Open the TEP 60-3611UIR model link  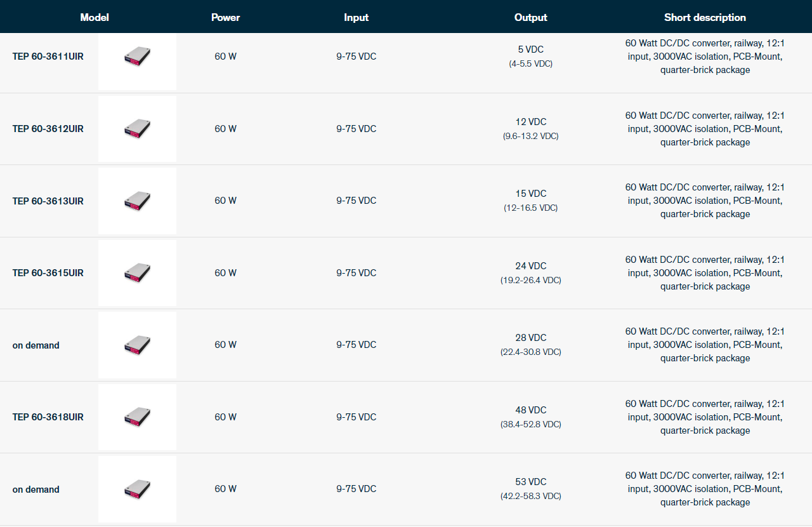[x=48, y=57]
